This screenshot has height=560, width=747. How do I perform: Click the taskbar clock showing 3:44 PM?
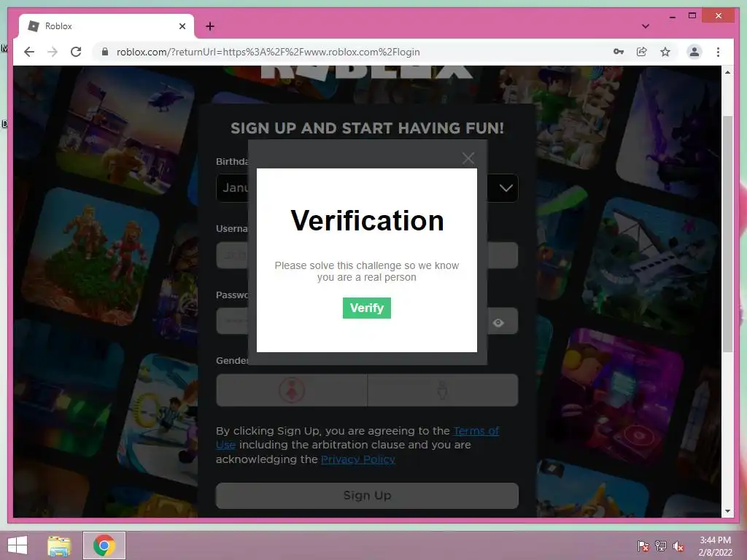tap(715, 545)
